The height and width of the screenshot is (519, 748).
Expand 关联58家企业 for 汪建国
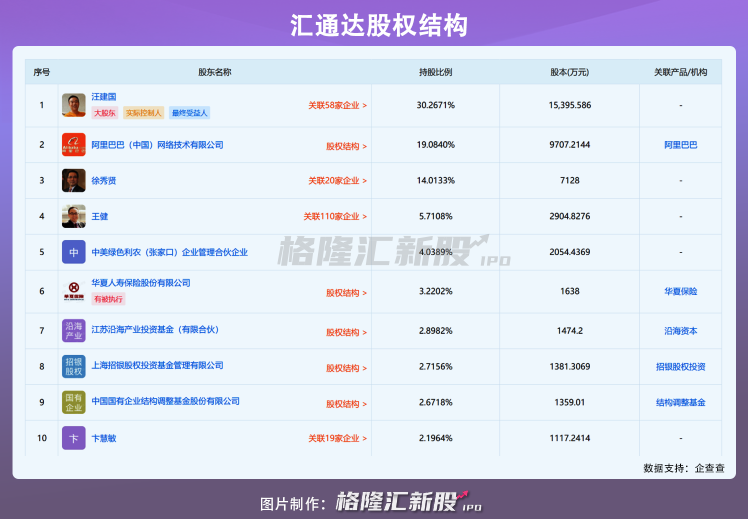click(x=337, y=105)
